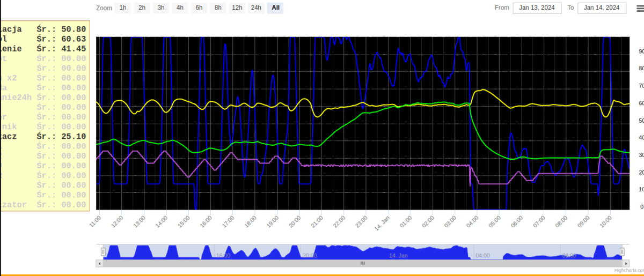Toggle the legend series with Śr. 60.63
Image resolution: width=644 pixels, height=276 pixels.
coord(43,39)
